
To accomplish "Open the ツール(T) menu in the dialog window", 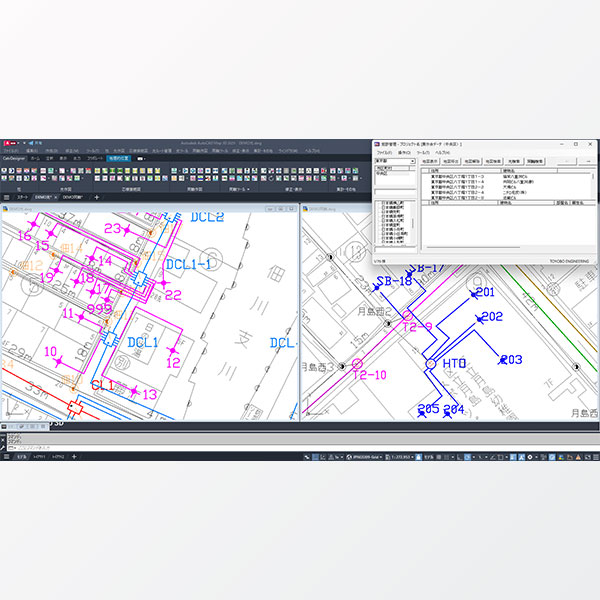I will 423,152.
